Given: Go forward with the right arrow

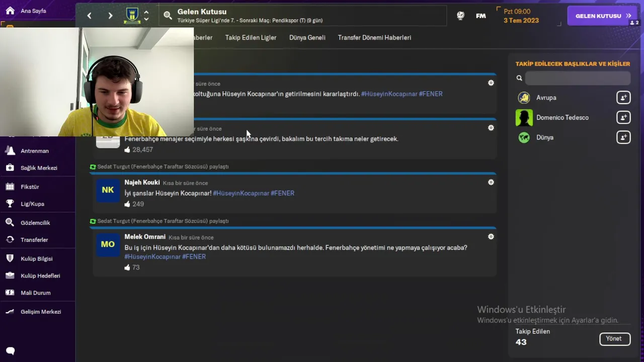Looking at the screenshot, I should click(x=110, y=16).
